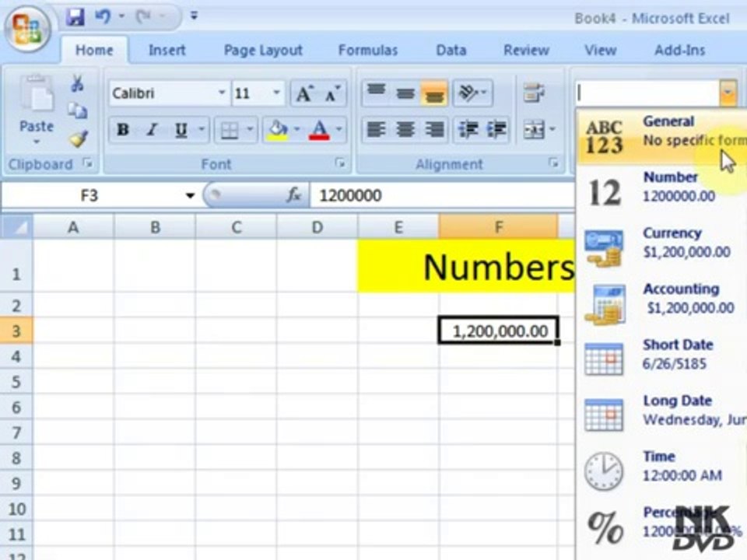Apply red font color

pos(319,130)
